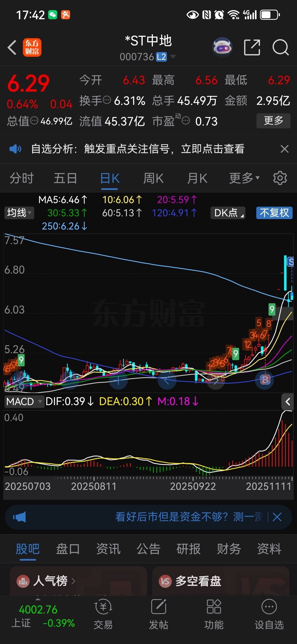
Task: Tap the chart left-arrow pan button
Action: tap(167, 380)
